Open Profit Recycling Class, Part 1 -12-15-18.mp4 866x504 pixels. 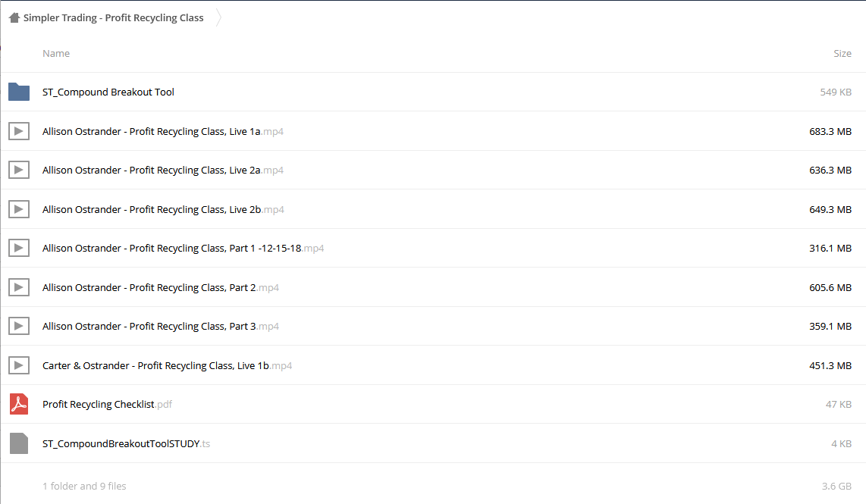click(x=184, y=249)
